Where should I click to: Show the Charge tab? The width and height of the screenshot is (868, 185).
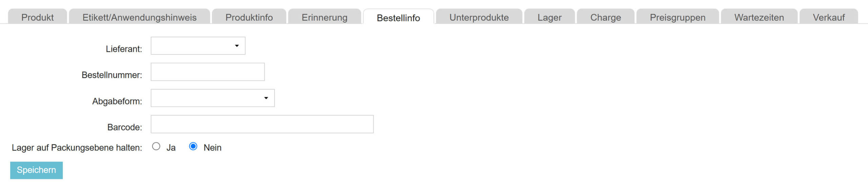[606, 17]
